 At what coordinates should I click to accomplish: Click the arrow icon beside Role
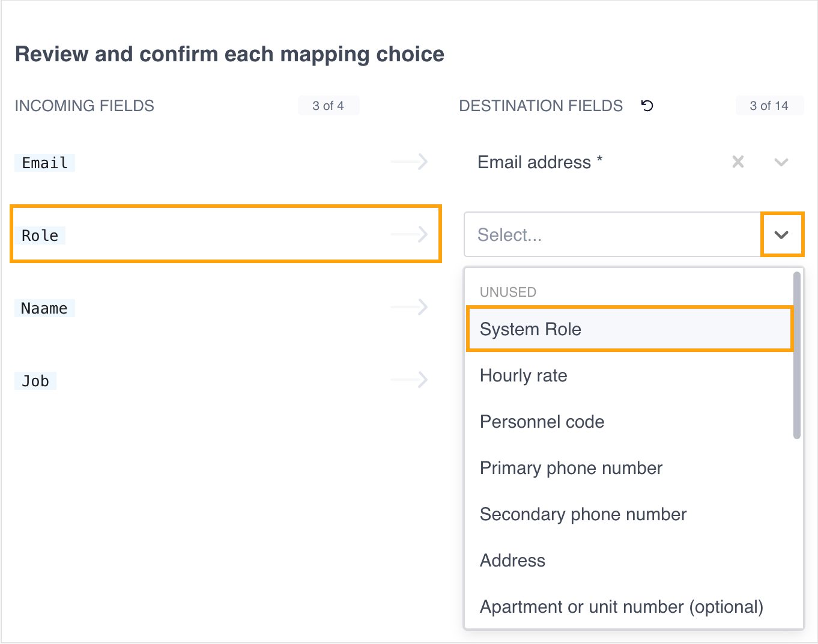pos(409,234)
